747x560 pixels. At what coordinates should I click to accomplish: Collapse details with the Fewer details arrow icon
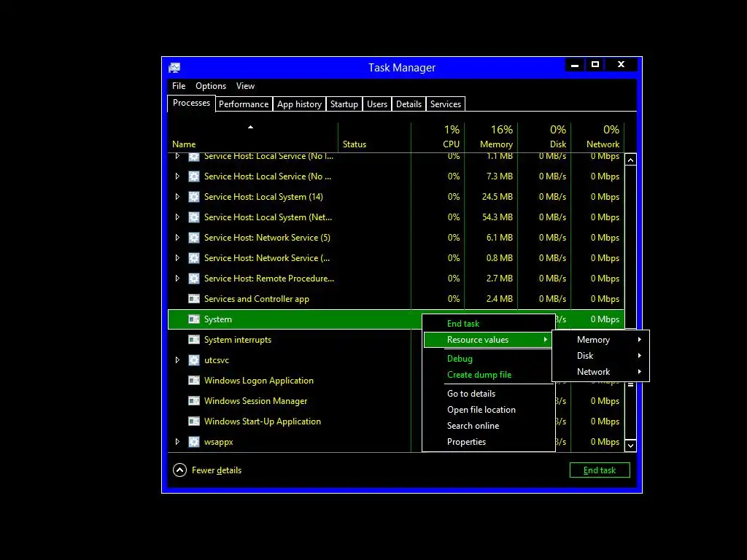click(179, 470)
